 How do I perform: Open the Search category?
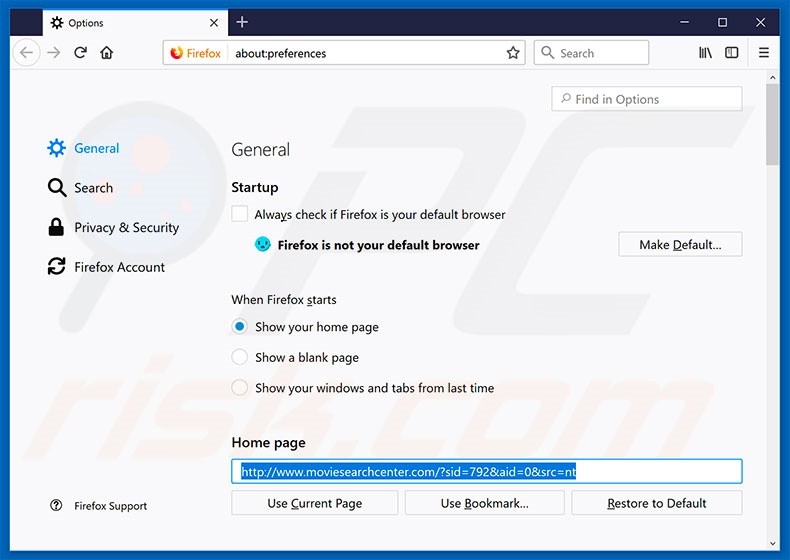[80, 188]
